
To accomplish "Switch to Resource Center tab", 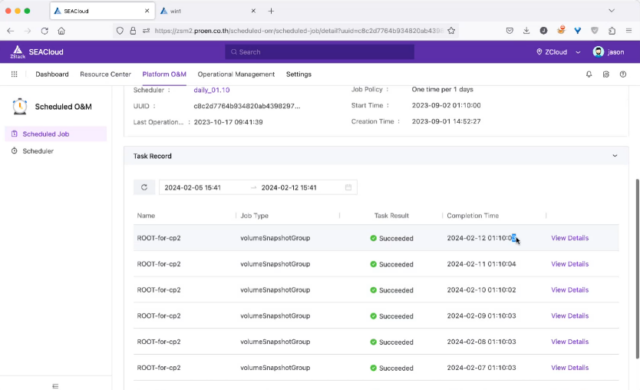I will tap(105, 74).
